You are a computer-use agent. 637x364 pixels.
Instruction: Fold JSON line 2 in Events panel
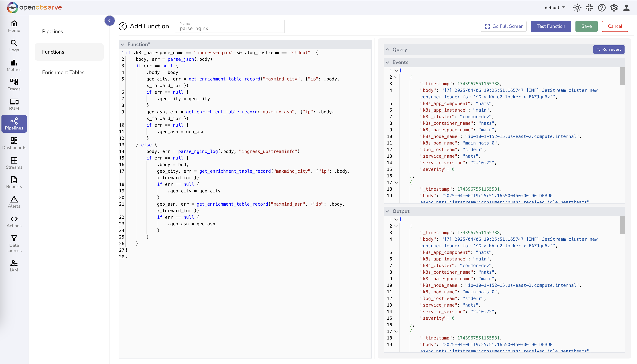[396, 77]
